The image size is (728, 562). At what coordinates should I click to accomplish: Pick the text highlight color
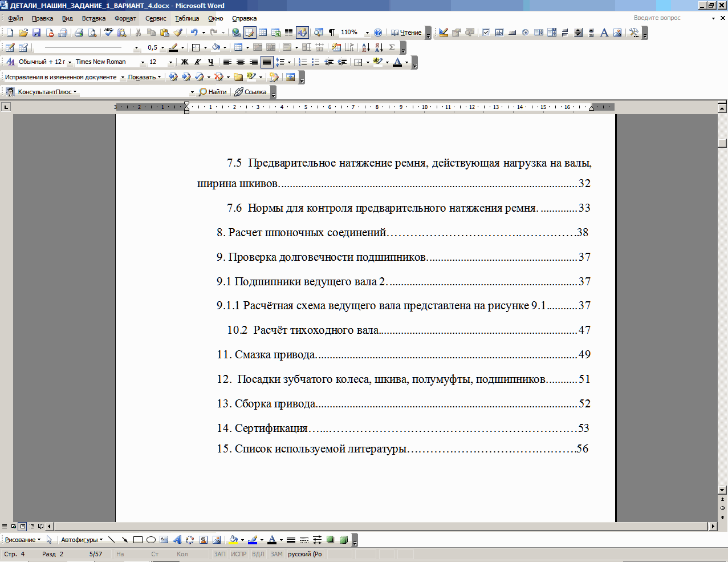coord(377,62)
